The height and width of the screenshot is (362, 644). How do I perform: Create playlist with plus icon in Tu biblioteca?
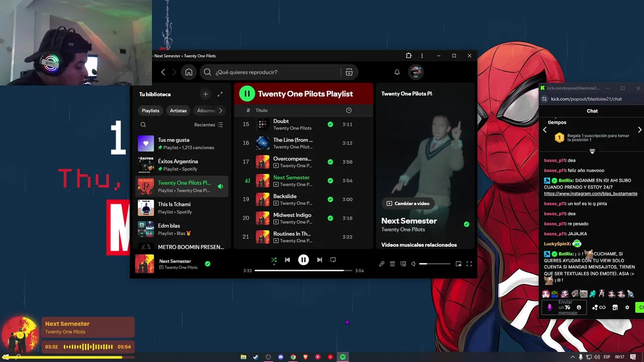coord(205,94)
